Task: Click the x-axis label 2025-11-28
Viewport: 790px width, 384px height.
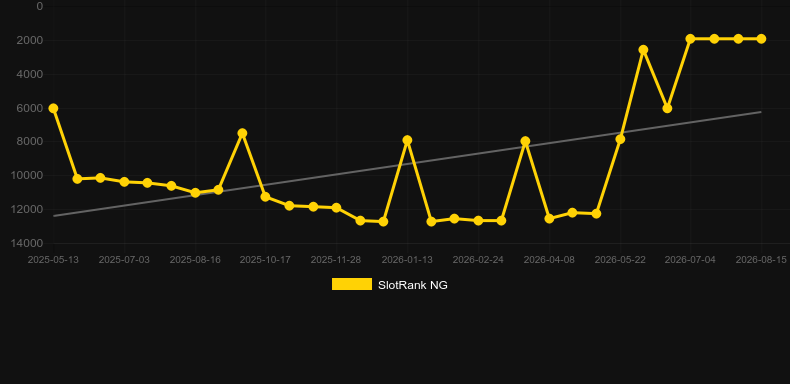Action: tap(336, 260)
